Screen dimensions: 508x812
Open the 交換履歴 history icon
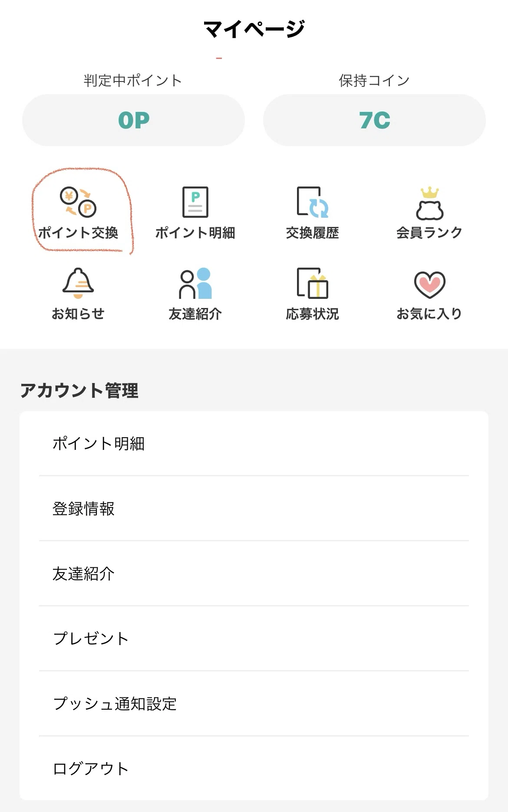point(312,202)
